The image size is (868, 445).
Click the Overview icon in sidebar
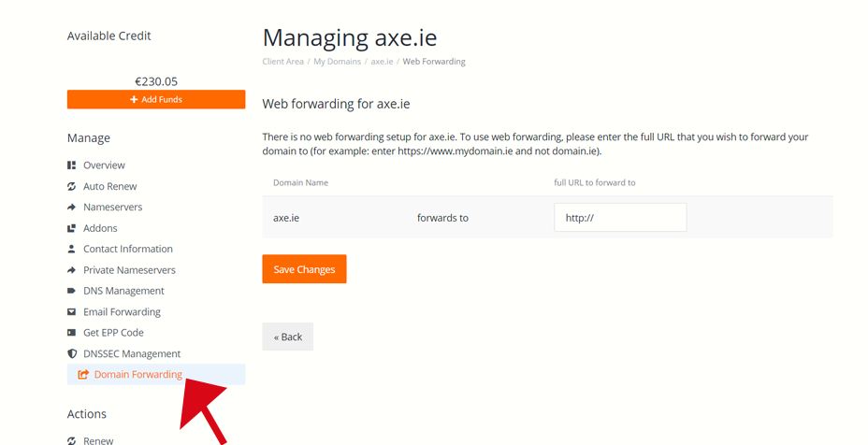[x=71, y=165]
